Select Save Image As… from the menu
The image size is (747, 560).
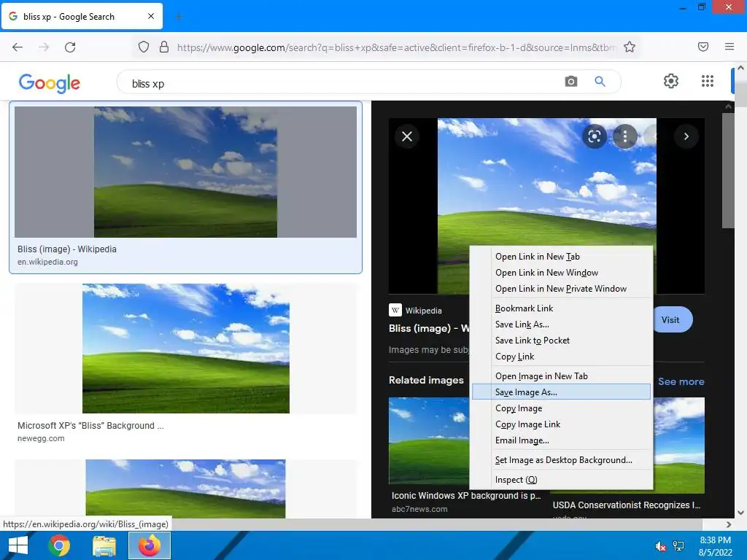tap(561, 392)
